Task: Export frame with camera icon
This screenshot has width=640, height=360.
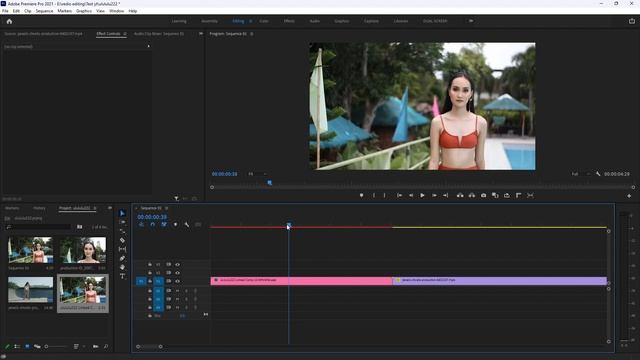Action: coord(483,196)
